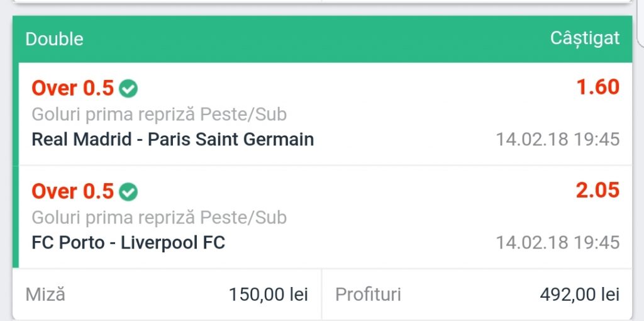Viewport: 644px width, 321px height.
Task: Select the Double bet header label
Action: coord(54,39)
